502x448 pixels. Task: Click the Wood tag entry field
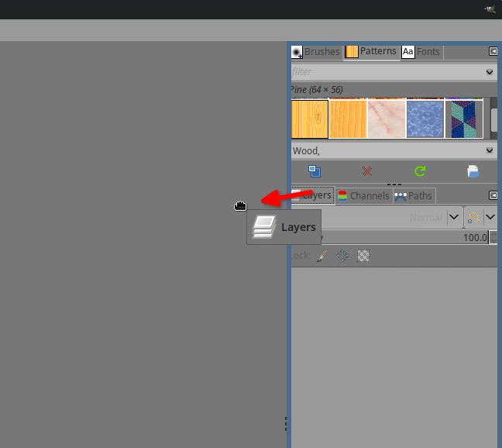387,150
